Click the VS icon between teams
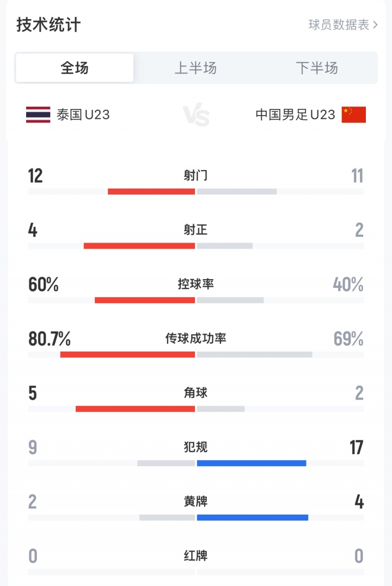This screenshot has width=392, height=586. [x=195, y=116]
